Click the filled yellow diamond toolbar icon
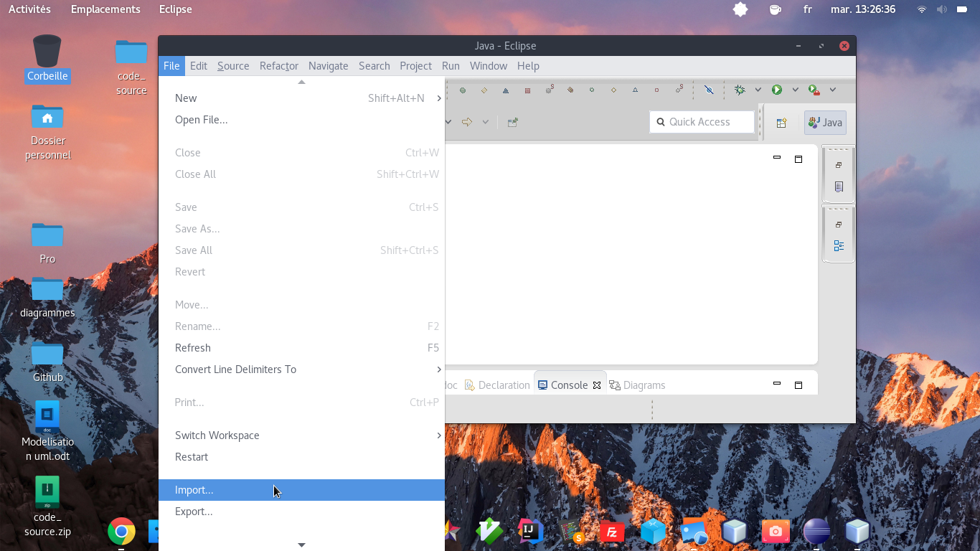The image size is (980, 551). coord(484,90)
